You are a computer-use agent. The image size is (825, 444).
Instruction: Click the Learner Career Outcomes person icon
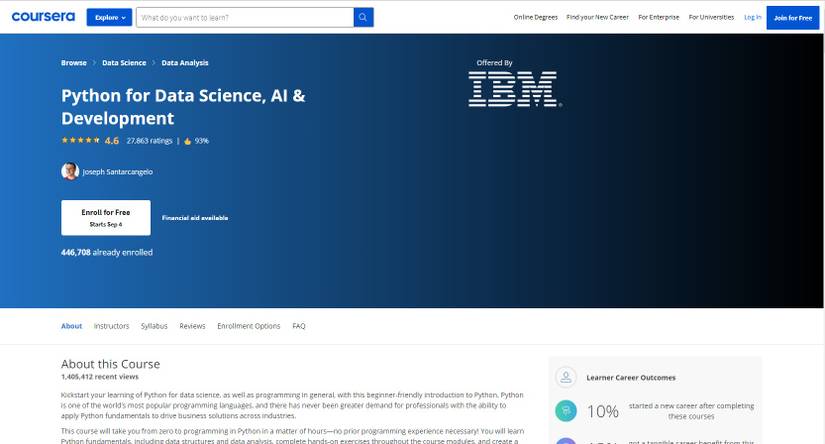click(566, 377)
